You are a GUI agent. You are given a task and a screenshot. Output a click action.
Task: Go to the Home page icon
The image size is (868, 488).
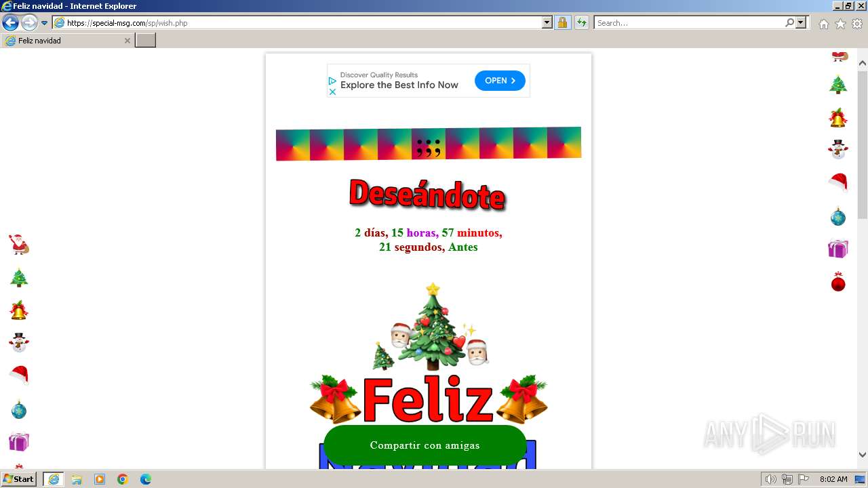(823, 24)
